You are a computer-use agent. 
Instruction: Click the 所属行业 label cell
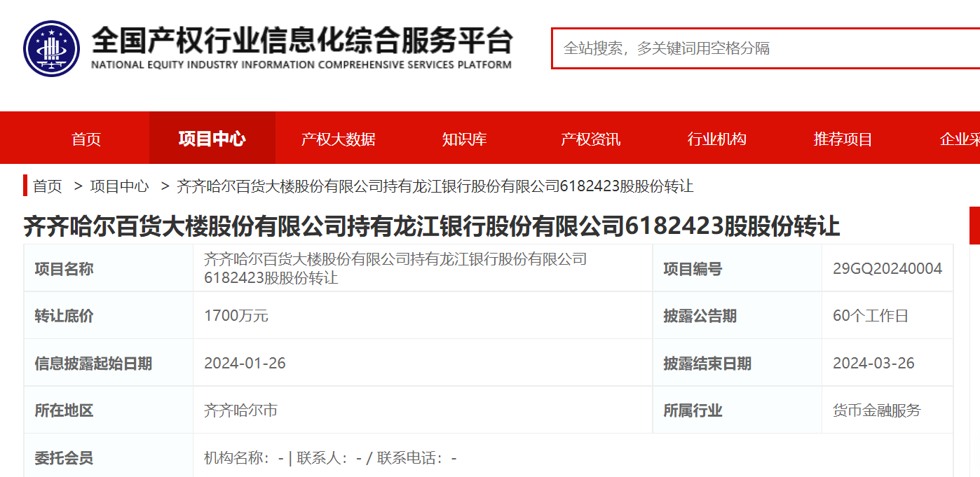pyautogui.click(x=737, y=410)
